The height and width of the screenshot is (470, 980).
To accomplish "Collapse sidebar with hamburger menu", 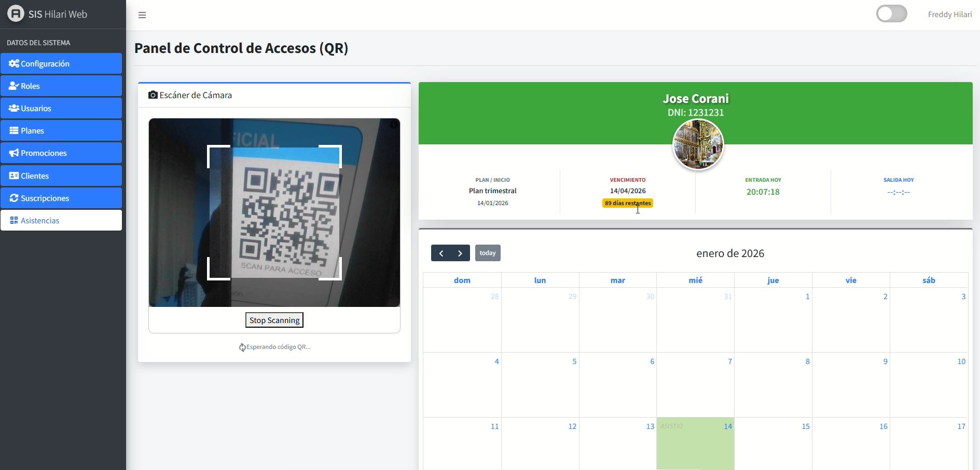I will 142,15.
